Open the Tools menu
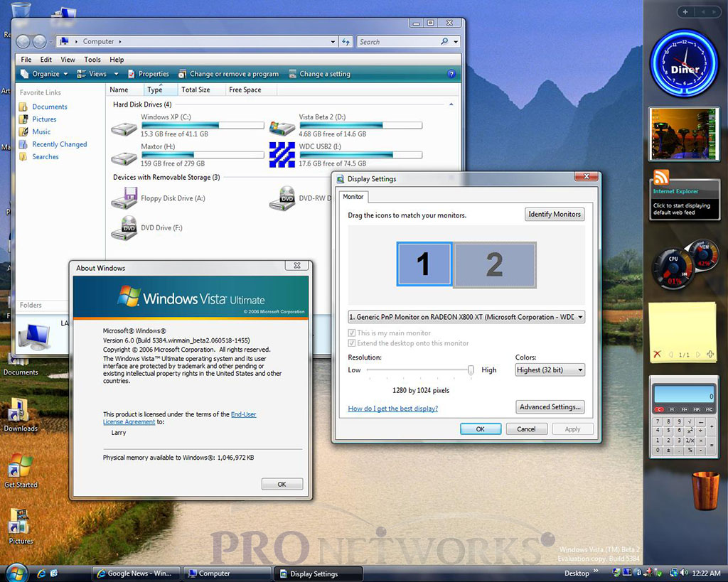Viewport: 728px width, 582px height. [x=92, y=60]
